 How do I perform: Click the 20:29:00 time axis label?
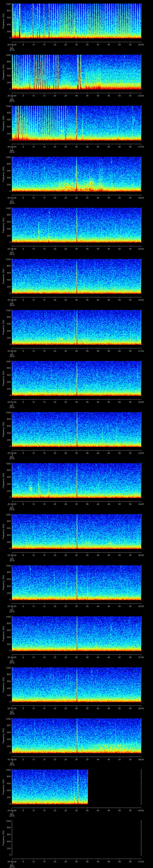click(x=12, y=300)
